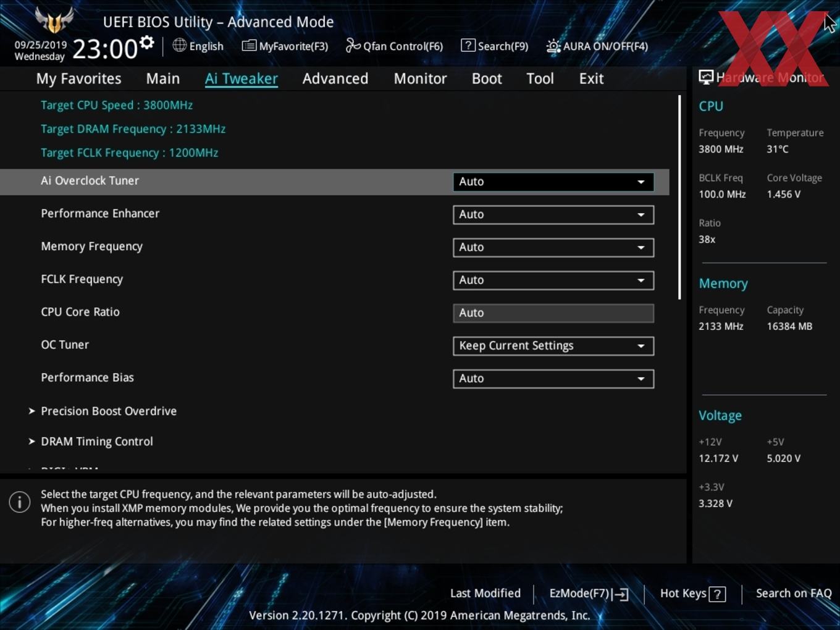
Task: Click the settings gear next to the clock
Action: 146,43
